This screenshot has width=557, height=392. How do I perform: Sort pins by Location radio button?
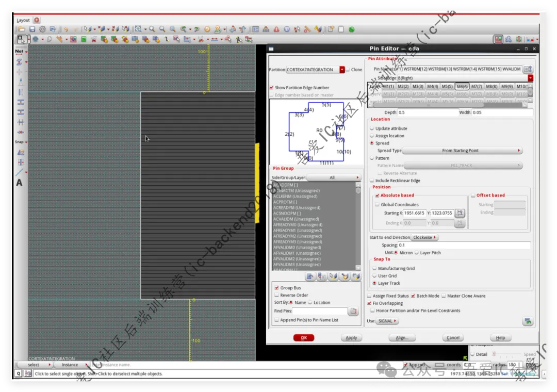tap(310, 302)
